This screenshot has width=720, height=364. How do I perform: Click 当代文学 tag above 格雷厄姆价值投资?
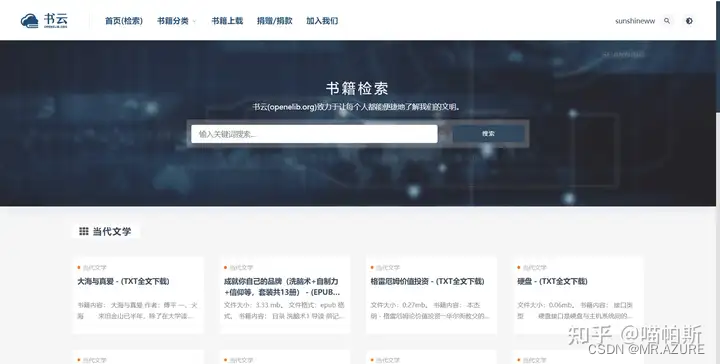click(388, 268)
